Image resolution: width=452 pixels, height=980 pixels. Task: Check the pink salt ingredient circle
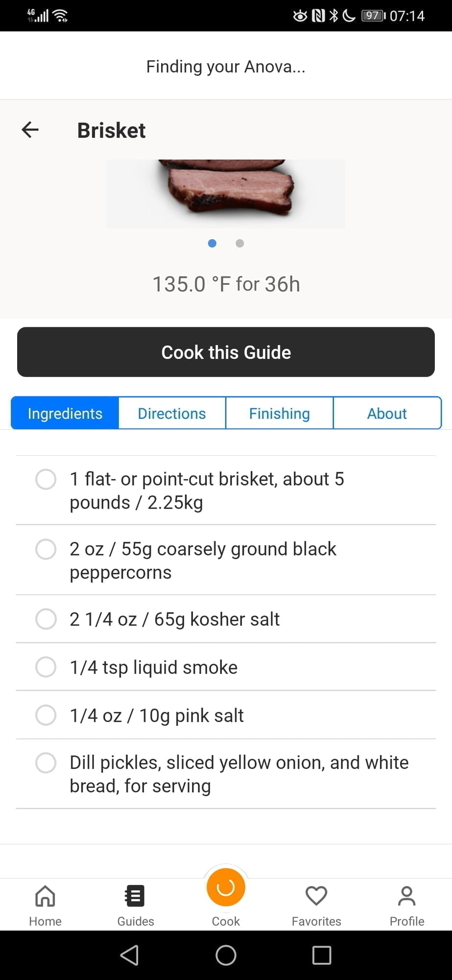click(46, 715)
